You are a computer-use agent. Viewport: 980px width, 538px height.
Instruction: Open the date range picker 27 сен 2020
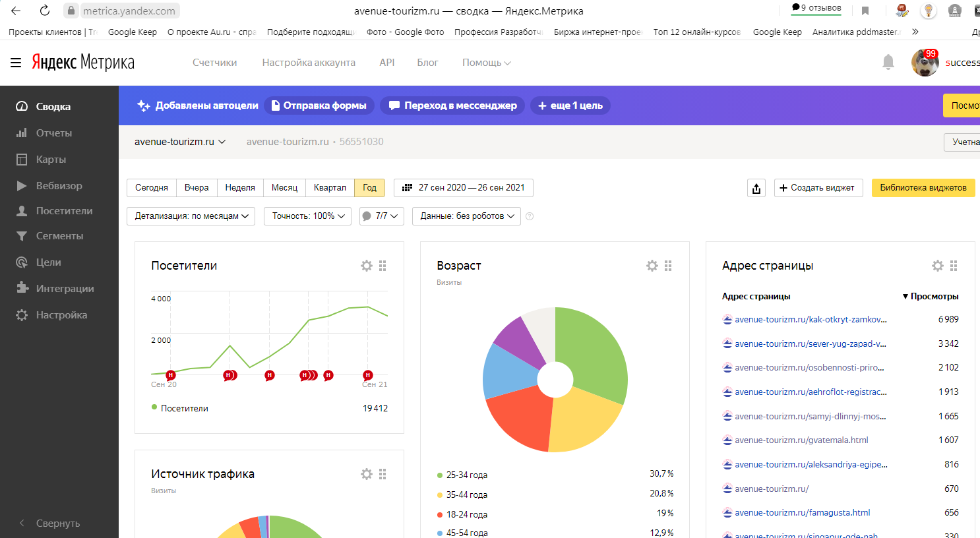point(464,188)
